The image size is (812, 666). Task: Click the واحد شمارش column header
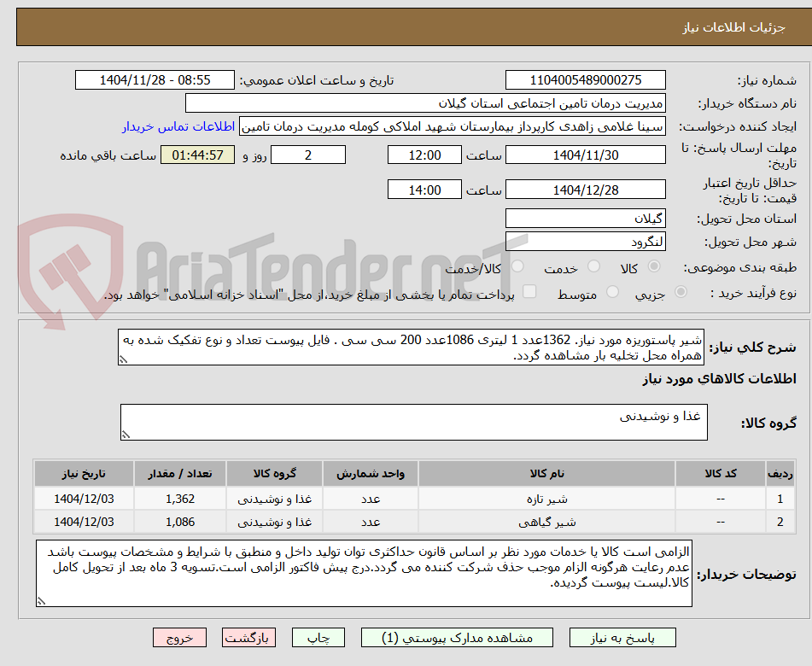point(371,473)
